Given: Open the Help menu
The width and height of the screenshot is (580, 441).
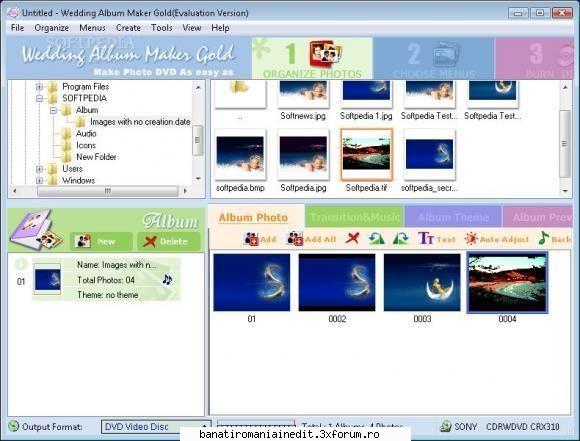Looking at the screenshot, I should (x=220, y=28).
